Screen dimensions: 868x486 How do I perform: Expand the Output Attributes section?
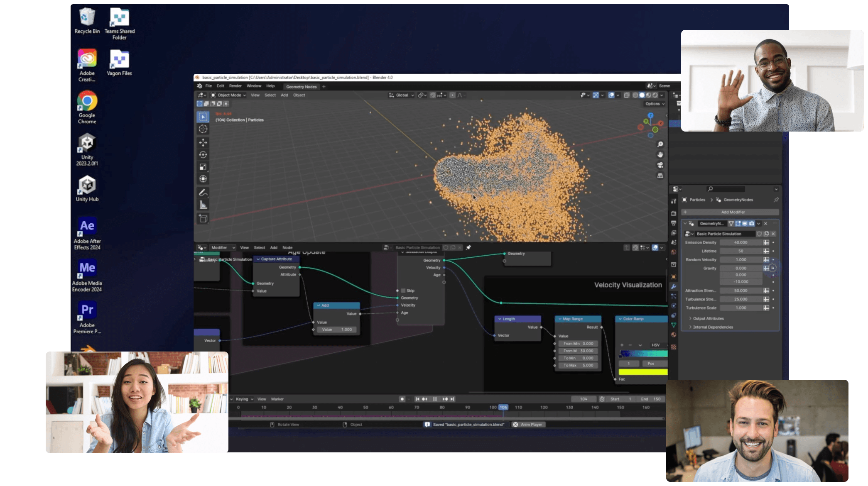708,318
